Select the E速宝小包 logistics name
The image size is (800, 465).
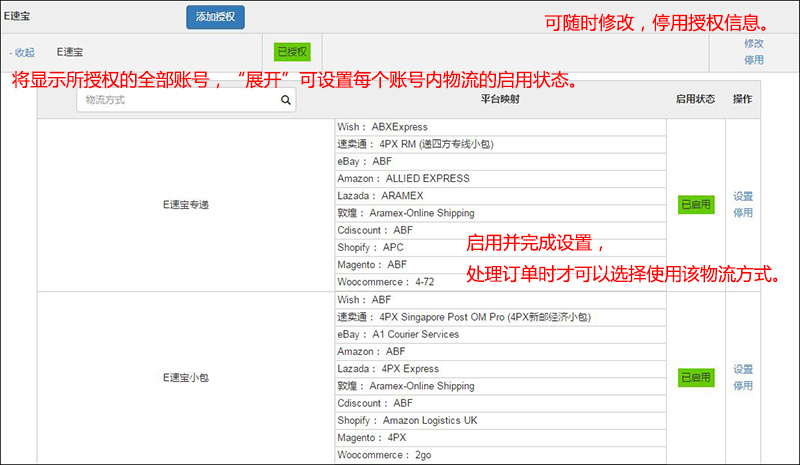click(x=186, y=378)
